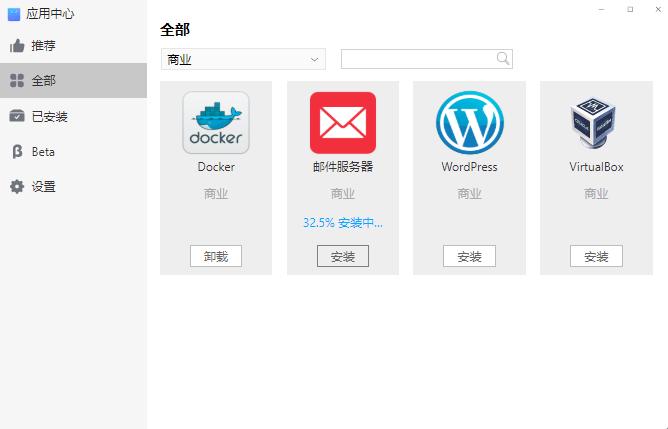Screen dimensions: 668x429
Task: Click 商业 label under 邮件服务器
Action: (343, 194)
